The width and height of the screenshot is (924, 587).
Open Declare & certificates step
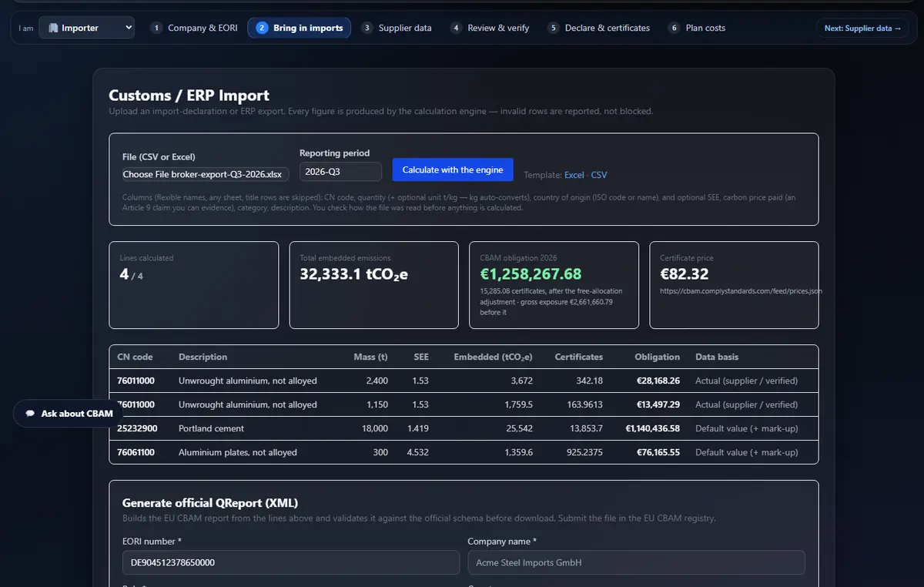point(598,28)
